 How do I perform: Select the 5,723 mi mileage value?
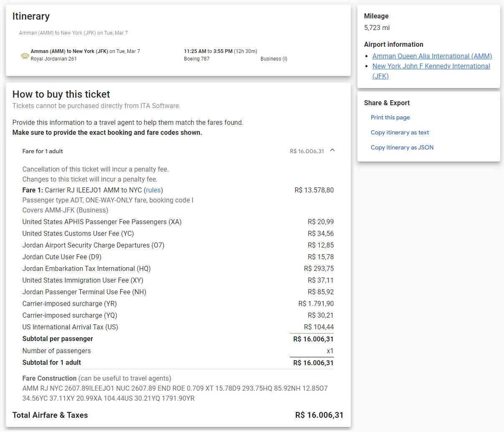coord(377,28)
